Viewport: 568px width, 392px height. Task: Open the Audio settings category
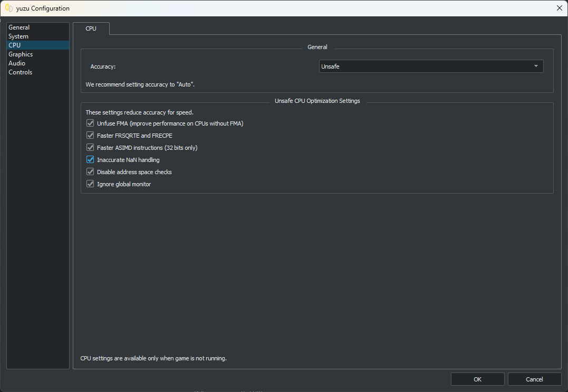17,63
